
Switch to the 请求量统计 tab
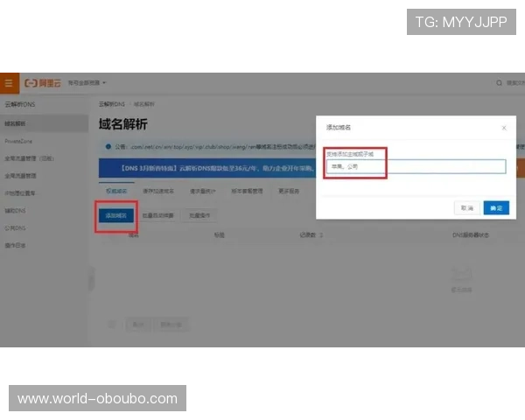coord(203,192)
